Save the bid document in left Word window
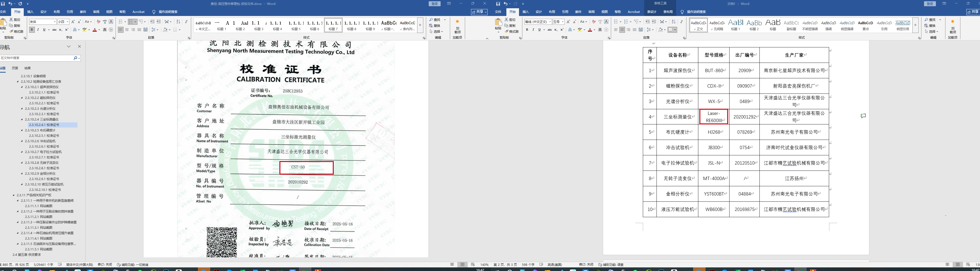980x271 pixels. tap(3, 4)
